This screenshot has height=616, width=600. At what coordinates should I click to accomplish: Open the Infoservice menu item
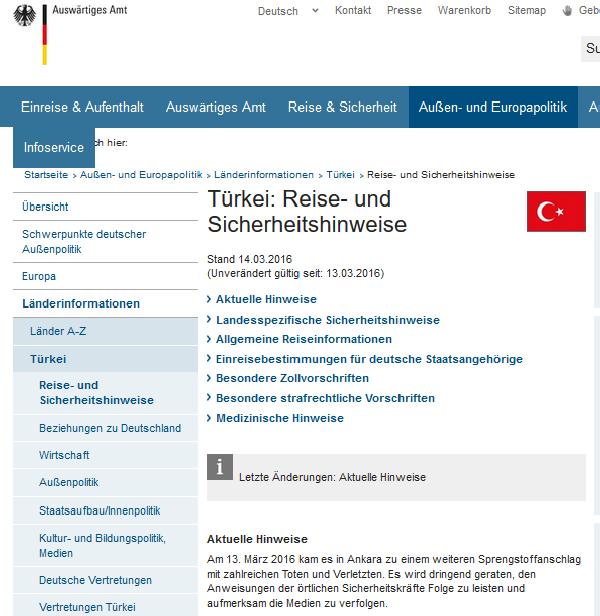pyautogui.click(x=54, y=147)
